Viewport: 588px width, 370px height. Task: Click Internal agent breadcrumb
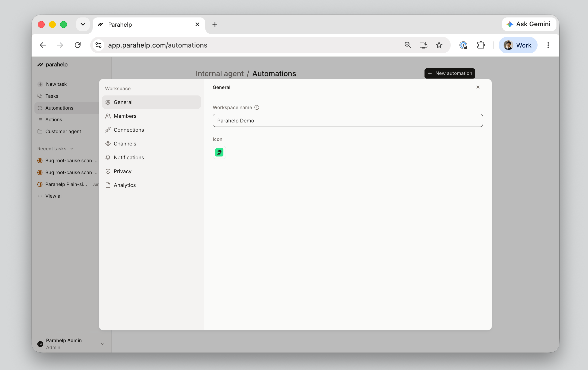(220, 73)
